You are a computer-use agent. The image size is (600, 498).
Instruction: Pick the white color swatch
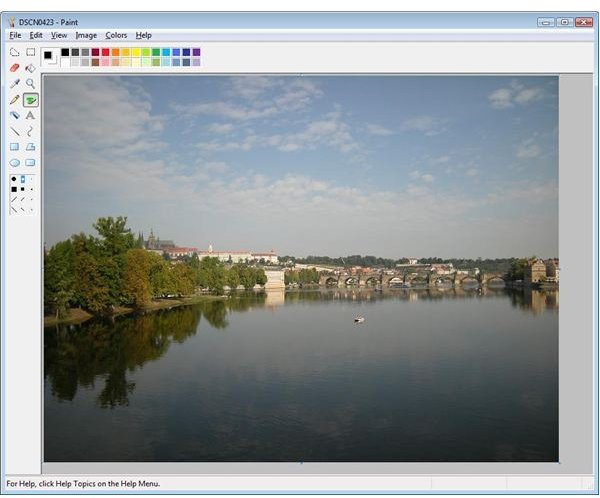click(x=65, y=62)
